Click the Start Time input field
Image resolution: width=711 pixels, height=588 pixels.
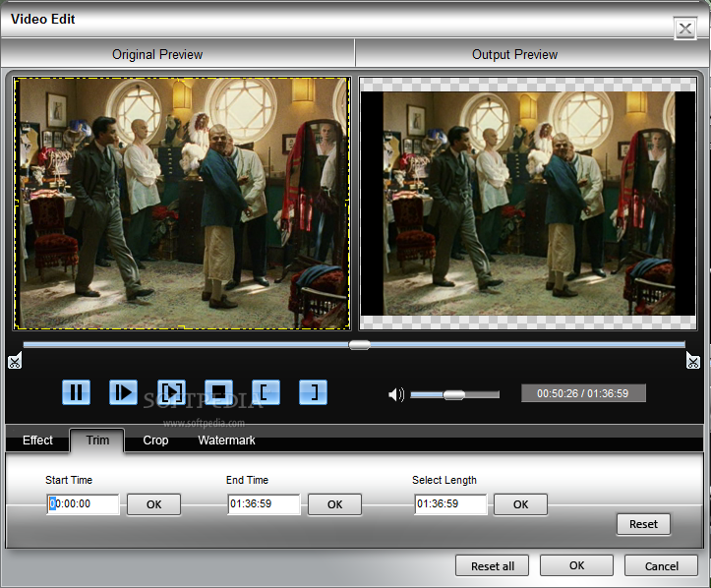[83, 504]
